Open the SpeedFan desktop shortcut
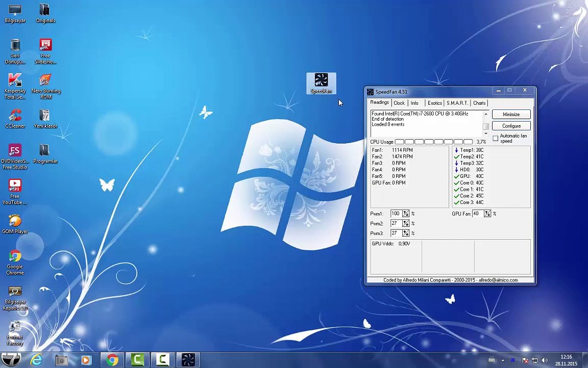Viewport: 588px width, 368px height. coord(321,83)
